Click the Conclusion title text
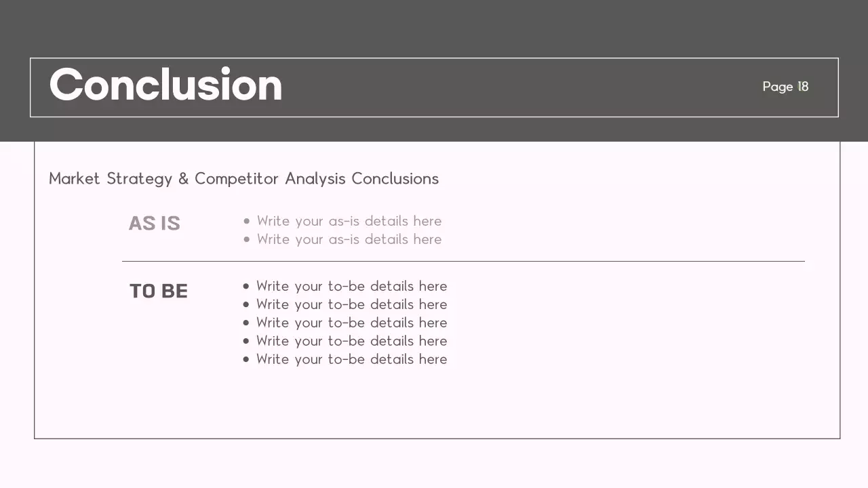Screen dimensions: 868x488 click(x=165, y=85)
